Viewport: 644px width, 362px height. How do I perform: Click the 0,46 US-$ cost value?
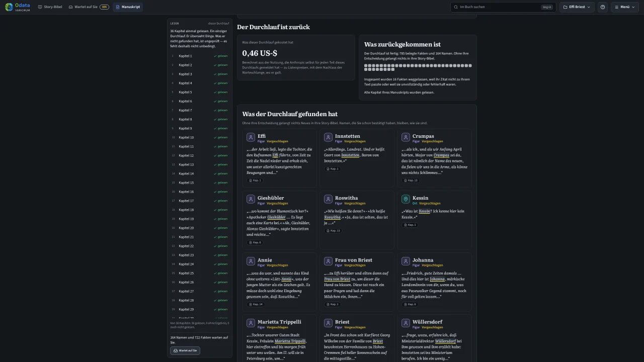260,53
